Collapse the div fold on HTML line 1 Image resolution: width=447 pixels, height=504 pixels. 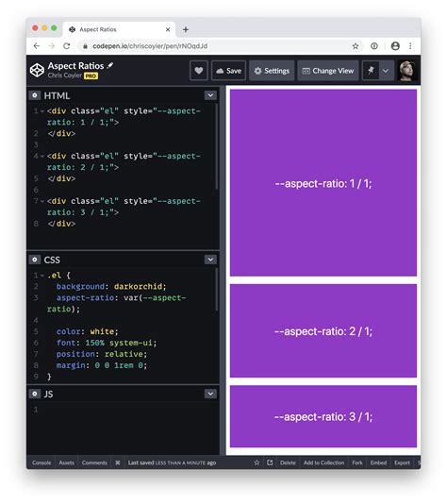[x=42, y=111]
